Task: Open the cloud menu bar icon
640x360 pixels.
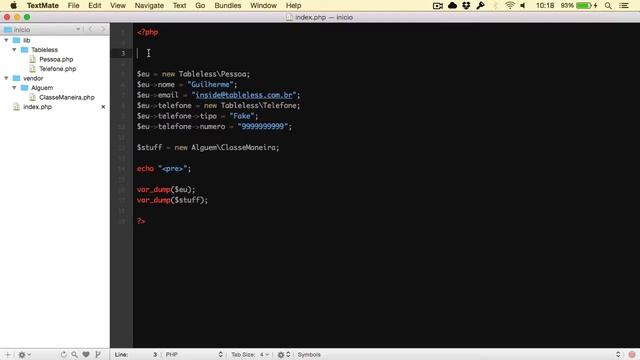Action: (x=452, y=6)
